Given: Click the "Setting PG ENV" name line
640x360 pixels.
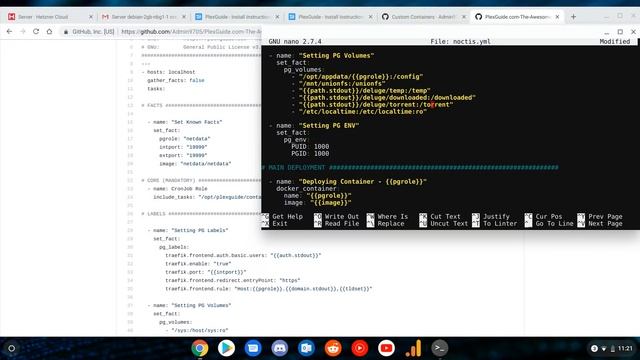Looking at the screenshot, I should coord(314,125).
